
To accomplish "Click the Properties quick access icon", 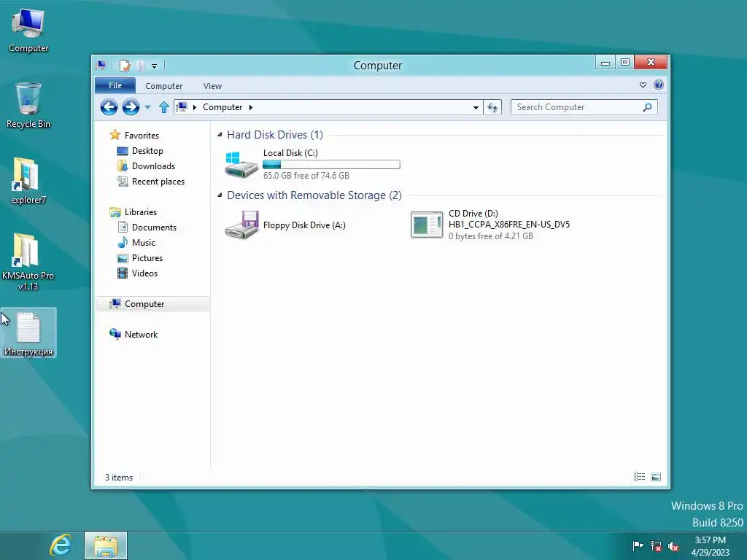I will (x=125, y=65).
